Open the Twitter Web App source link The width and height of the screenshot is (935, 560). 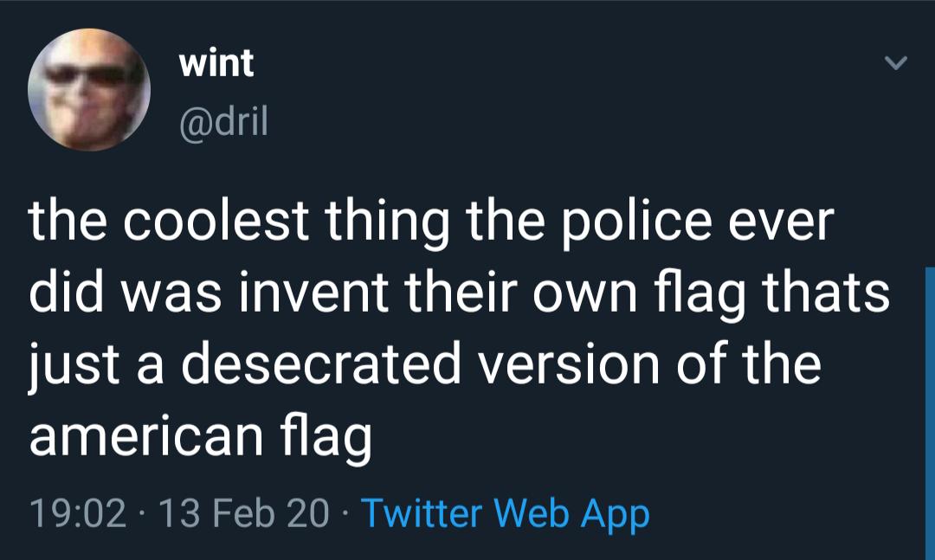pos(505,513)
